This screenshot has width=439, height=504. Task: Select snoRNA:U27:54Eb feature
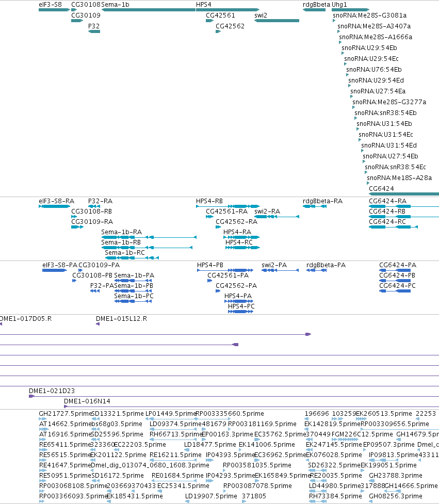(364, 161)
